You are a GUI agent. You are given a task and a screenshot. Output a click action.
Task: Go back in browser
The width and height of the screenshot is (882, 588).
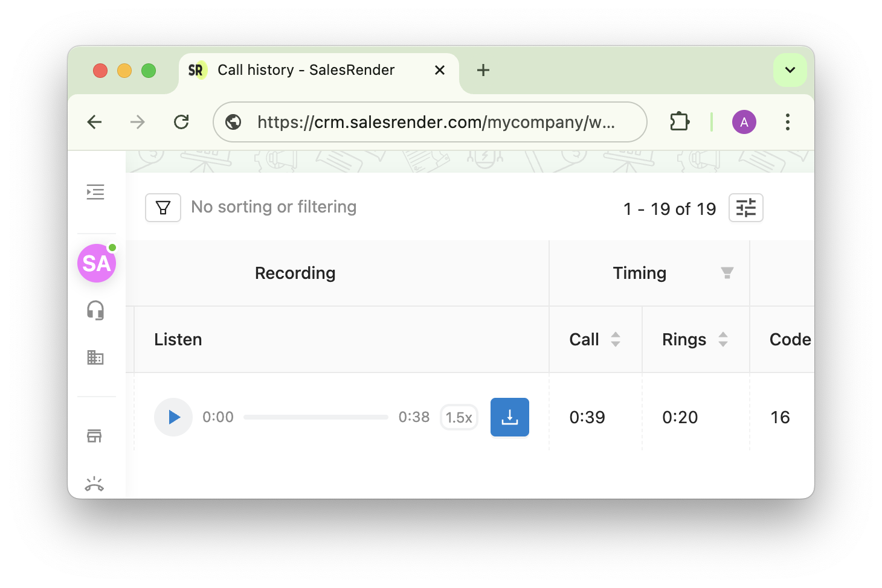pos(95,122)
